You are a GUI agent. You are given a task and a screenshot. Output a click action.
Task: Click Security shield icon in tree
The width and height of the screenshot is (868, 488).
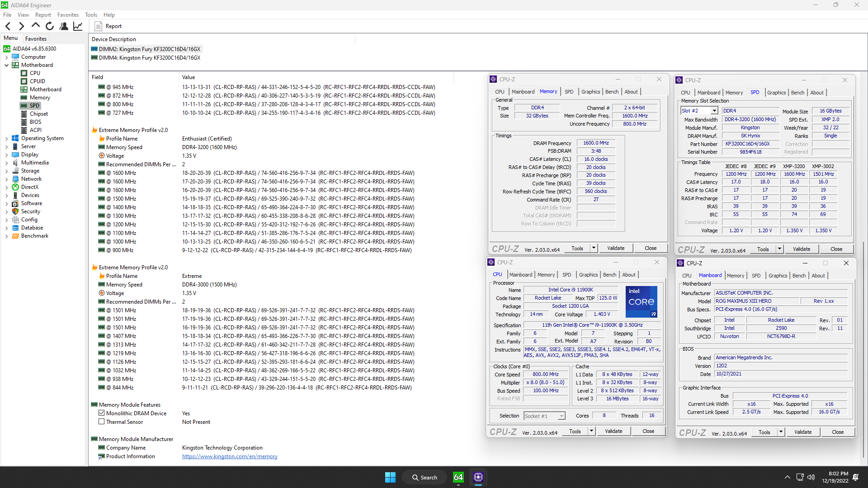(15, 211)
